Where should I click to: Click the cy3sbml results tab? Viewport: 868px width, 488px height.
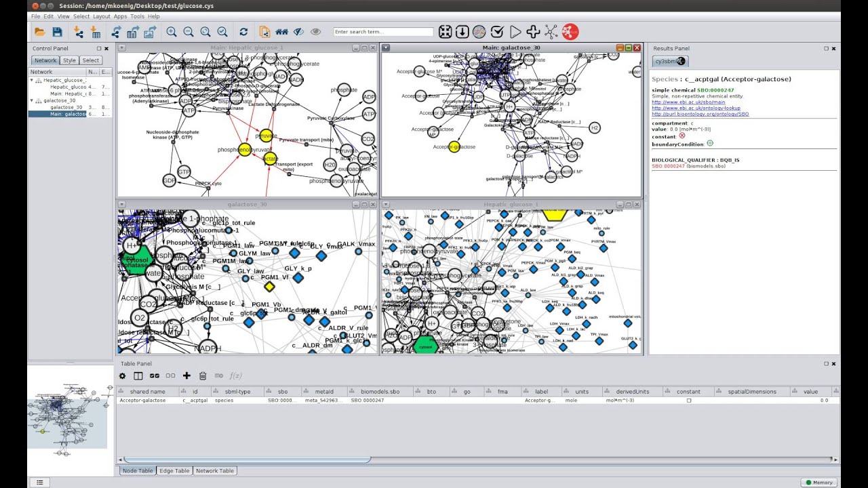(x=670, y=61)
